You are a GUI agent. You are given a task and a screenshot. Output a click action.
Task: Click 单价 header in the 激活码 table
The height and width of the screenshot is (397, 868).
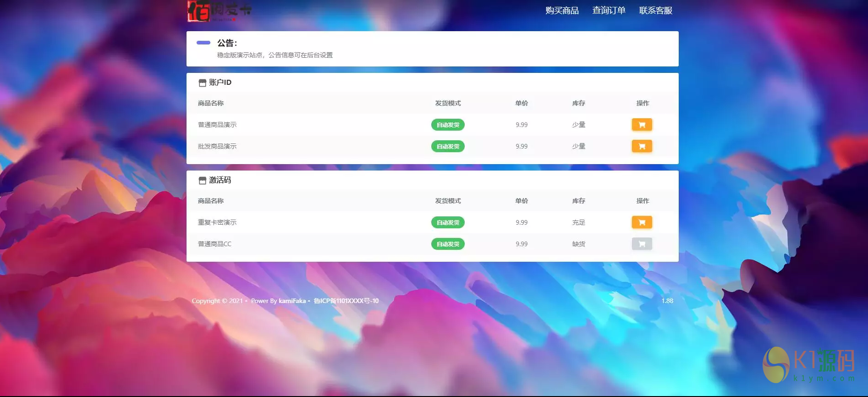point(522,201)
